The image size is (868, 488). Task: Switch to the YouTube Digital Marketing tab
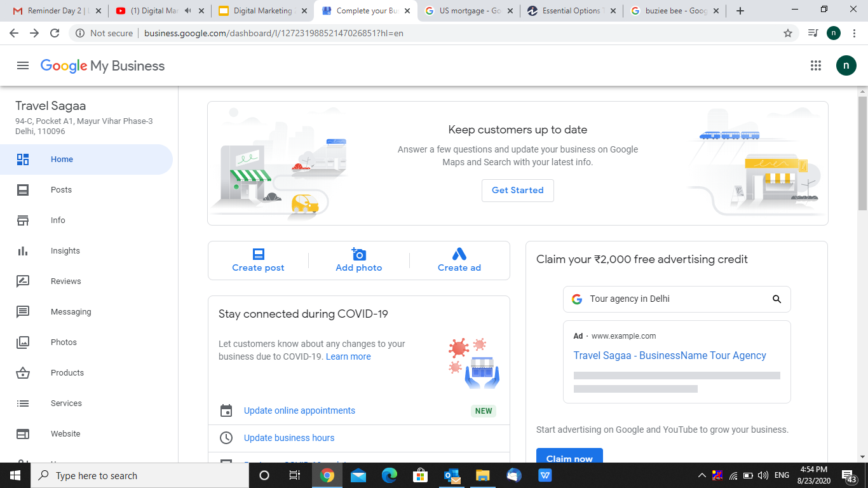tap(159, 11)
